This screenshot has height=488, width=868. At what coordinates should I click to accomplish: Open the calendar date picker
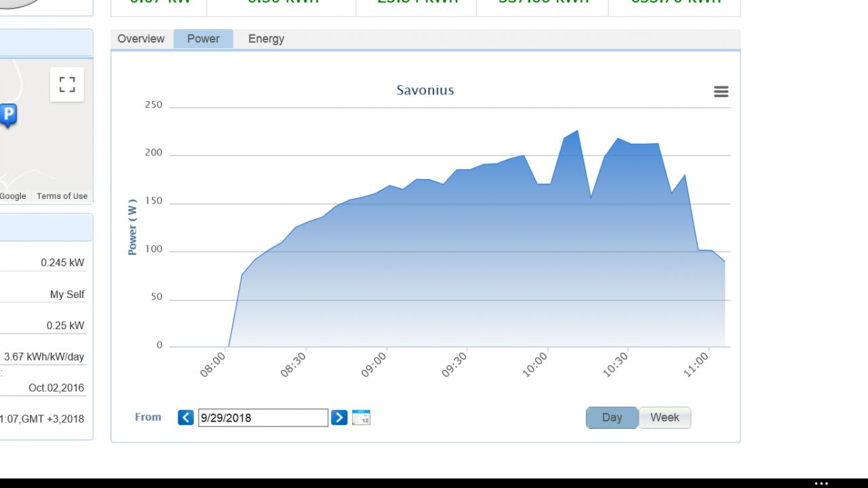click(361, 417)
